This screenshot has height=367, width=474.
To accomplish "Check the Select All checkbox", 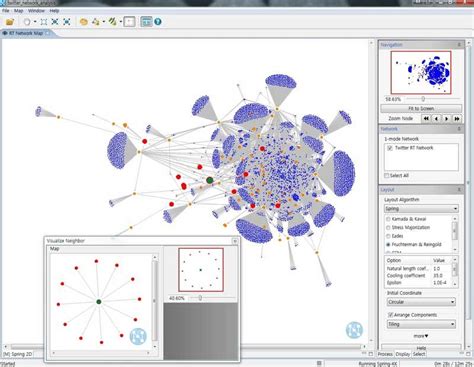I will (x=387, y=175).
